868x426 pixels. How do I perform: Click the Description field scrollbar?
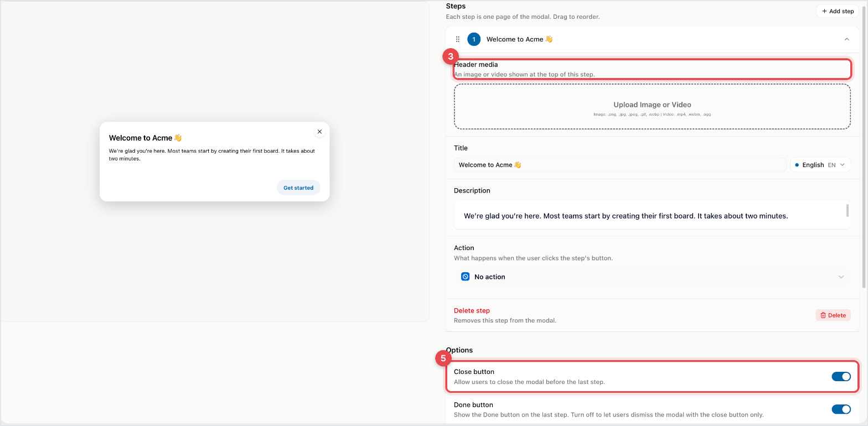[x=848, y=211]
